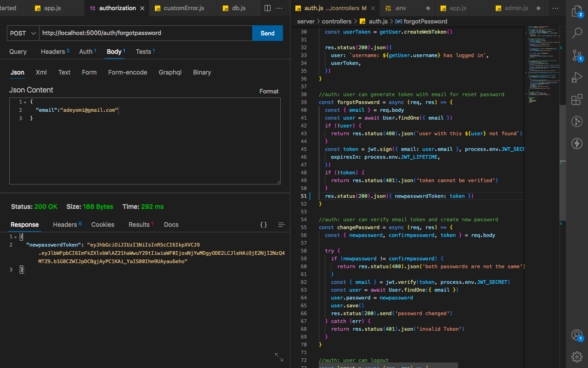The width and height of the screenshot is (588, 368).
Task: Open the Manage settings gear
Action: pos(577,357)
